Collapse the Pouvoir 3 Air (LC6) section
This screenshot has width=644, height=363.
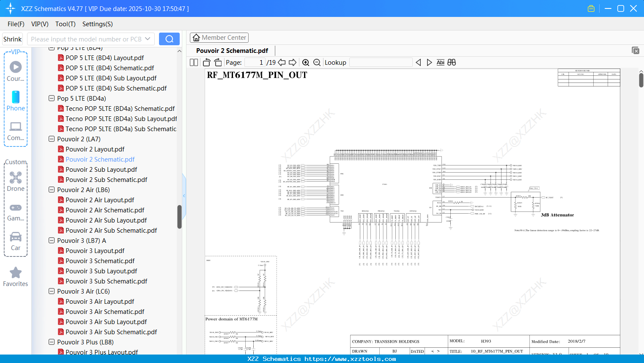point(51,291)
